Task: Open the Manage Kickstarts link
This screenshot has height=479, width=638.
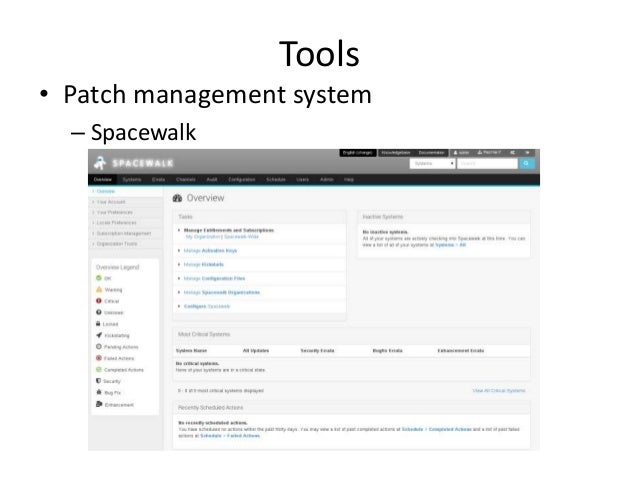Action: [203, 265]
